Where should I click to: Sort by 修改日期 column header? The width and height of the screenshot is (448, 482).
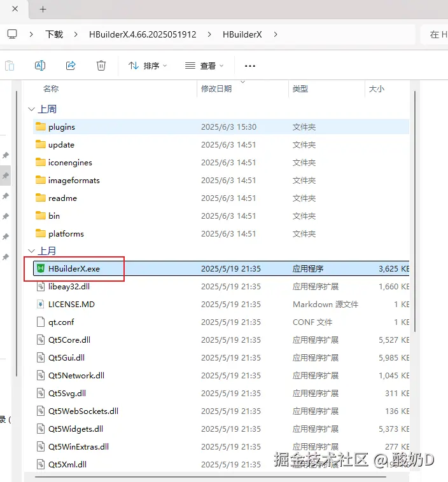216,89
